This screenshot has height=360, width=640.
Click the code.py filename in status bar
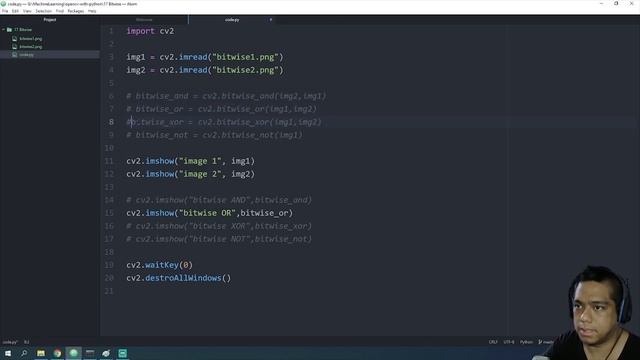point(10,342)
